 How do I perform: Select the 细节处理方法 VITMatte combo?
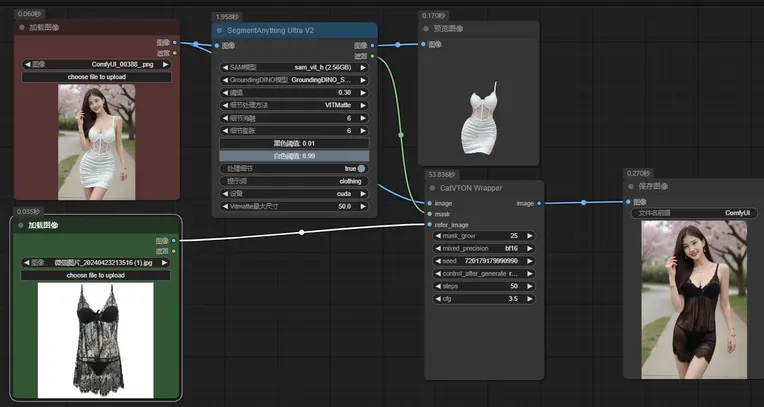click(x=295, y=105)
